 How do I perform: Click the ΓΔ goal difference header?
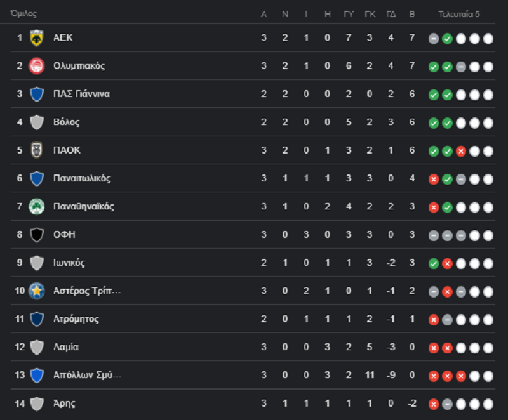pyautogui.click(x=391, y=14)
